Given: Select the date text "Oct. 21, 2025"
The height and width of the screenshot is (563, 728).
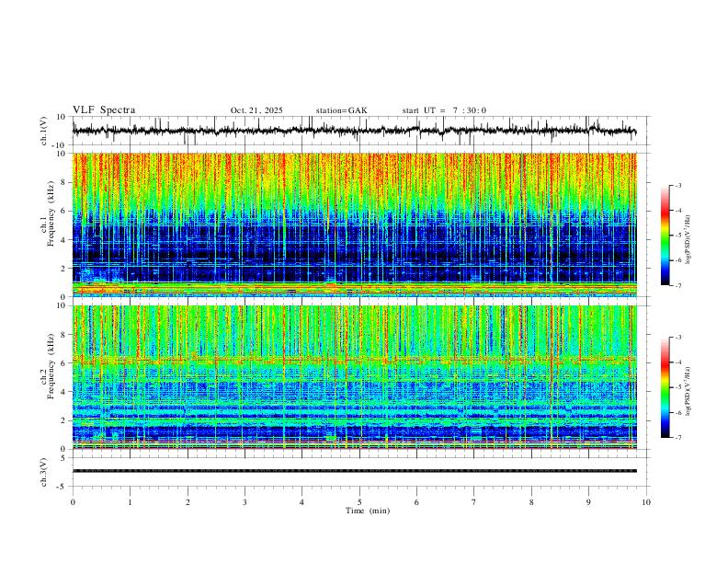Looking at the screenshot, I should pyautogui.click(x=256, y=110).
